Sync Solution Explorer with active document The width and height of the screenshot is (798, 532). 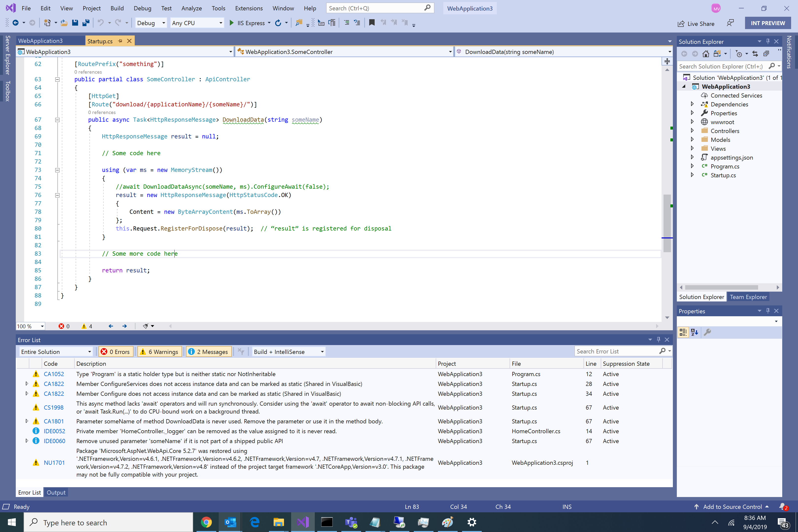click(x=755, y=53)
